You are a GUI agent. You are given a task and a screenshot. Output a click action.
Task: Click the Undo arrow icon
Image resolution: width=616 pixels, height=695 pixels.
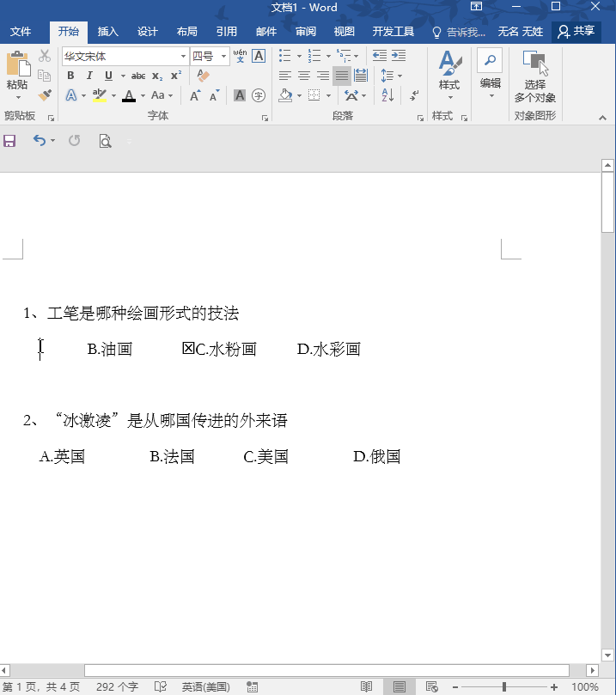coord(40,141)
